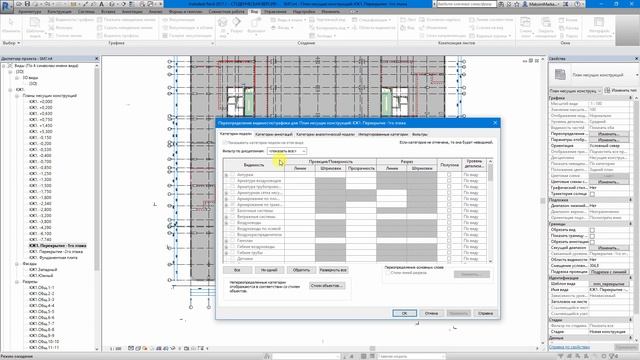The width and height of the screenshot is (640, 360).
Task: Click the search field in title bar
Action: (x=466, y=4)
